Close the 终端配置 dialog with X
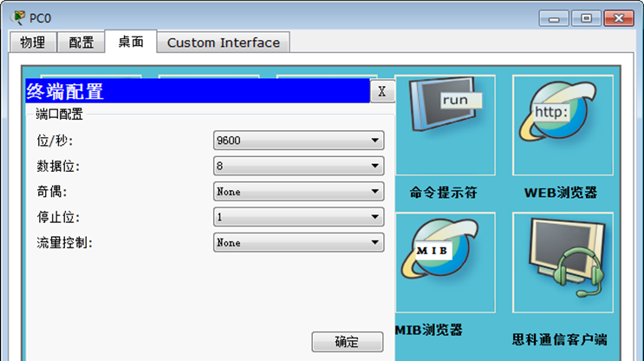 382,91
